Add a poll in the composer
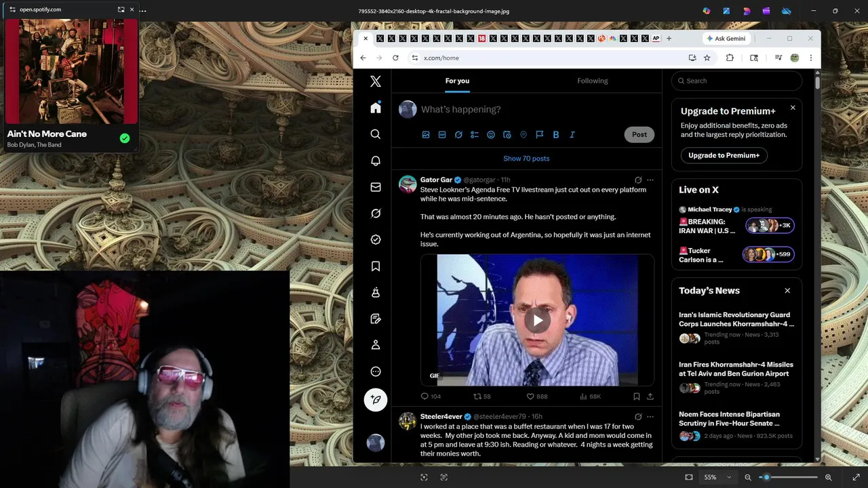The width and height of the screenshot is (868, 488). pos(475,135)
